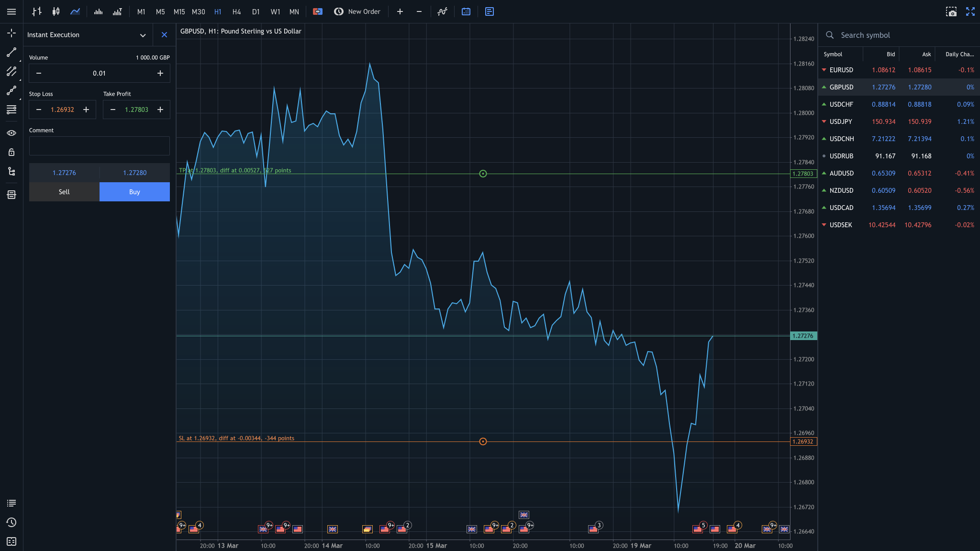The width and height of the screenshot is (980, 551).
Task: Switch to the D1 timeframe
Action: 256,11
